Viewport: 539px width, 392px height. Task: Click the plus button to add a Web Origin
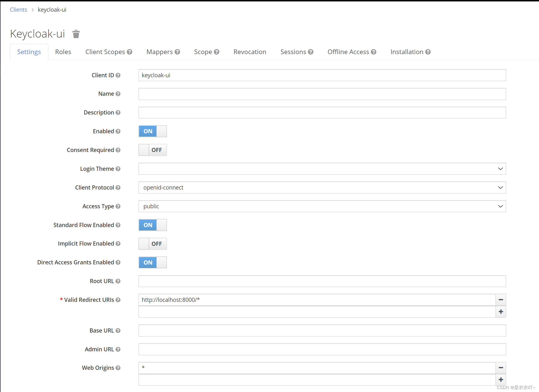pyautogui.click(x=501, y=380)
